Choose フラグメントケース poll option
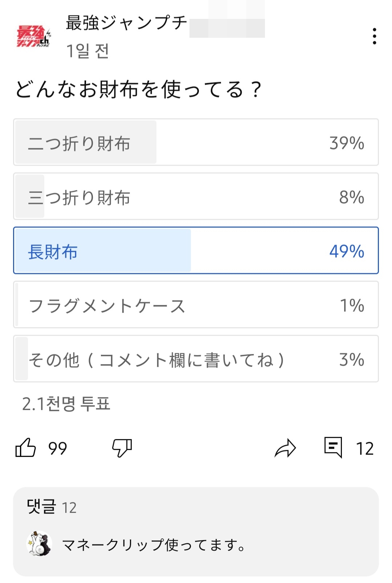This screenshot has width=392, height=583. (x=196, y=304)
